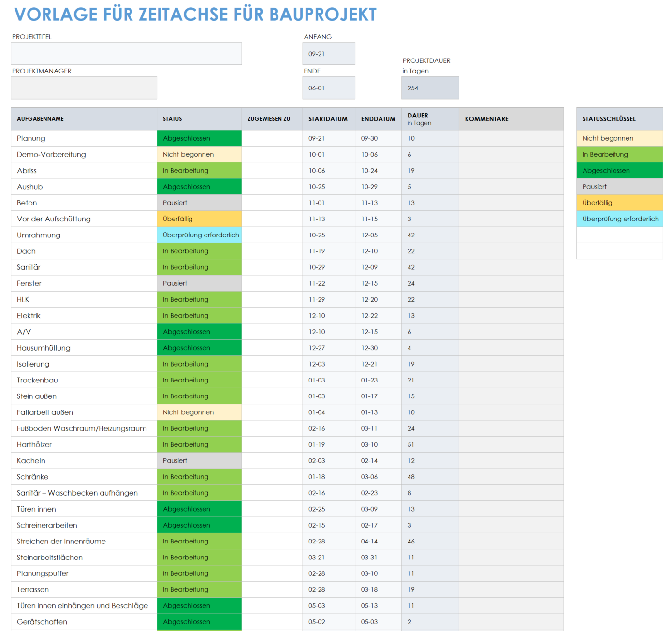
Task: Select the Fußboden Waschraum/Heizungsraum task cell
Action: [x=84, y=428]
